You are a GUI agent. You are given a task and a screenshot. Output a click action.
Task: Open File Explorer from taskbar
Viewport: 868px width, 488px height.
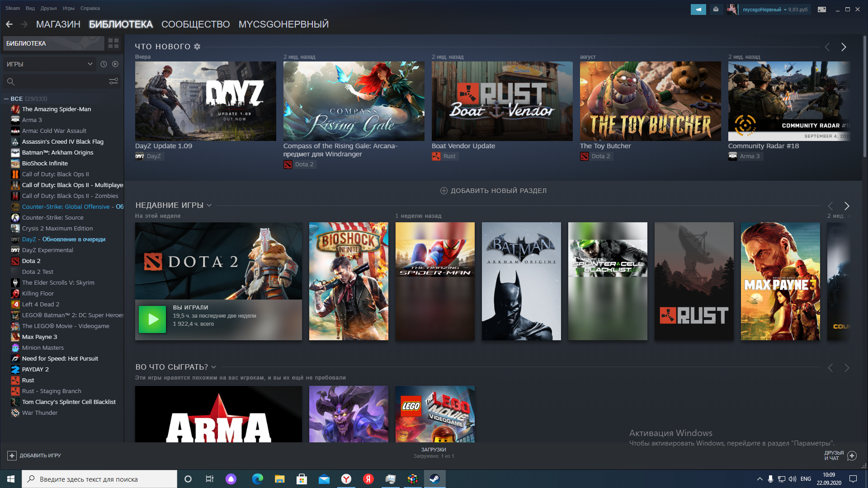[279, 479]
